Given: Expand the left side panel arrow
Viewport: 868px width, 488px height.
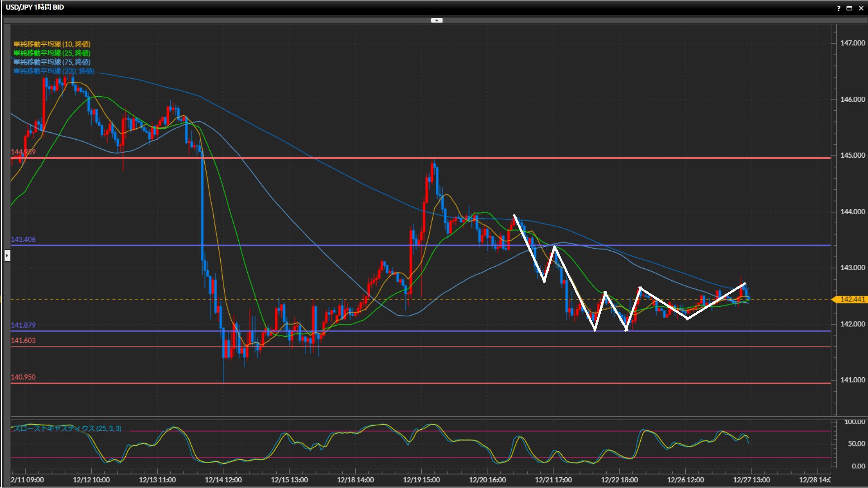Looking at the screenshot, I should pos(7,256).
